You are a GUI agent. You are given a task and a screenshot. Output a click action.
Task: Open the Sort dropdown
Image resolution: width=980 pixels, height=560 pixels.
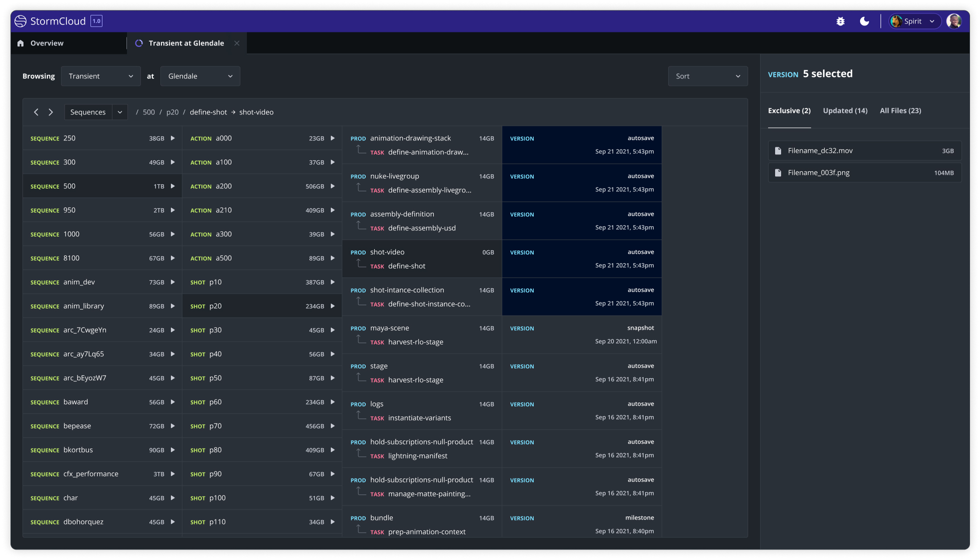tap(707, 76)
